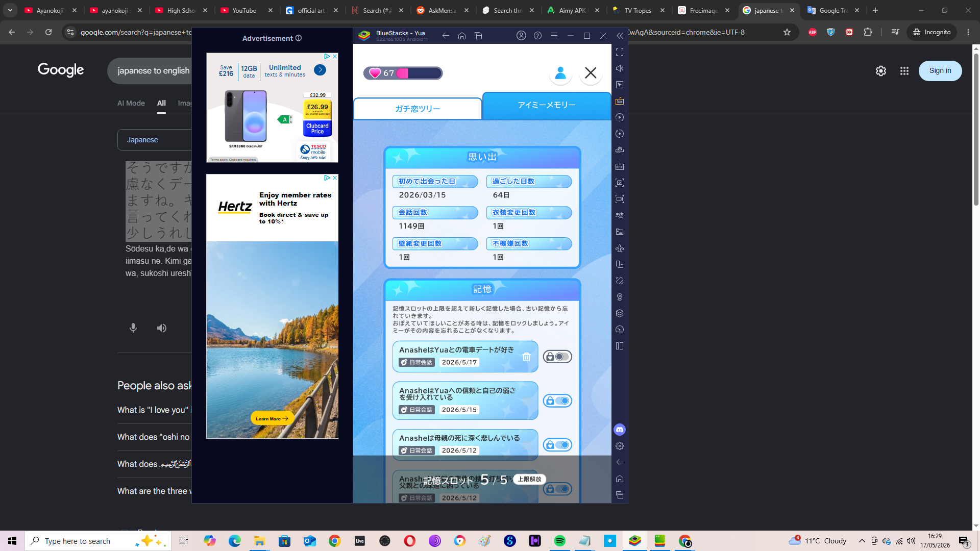Screen dimensions: 980x551
Task: Open the BlueStacks hamburger menu
Action: (554, 36)
